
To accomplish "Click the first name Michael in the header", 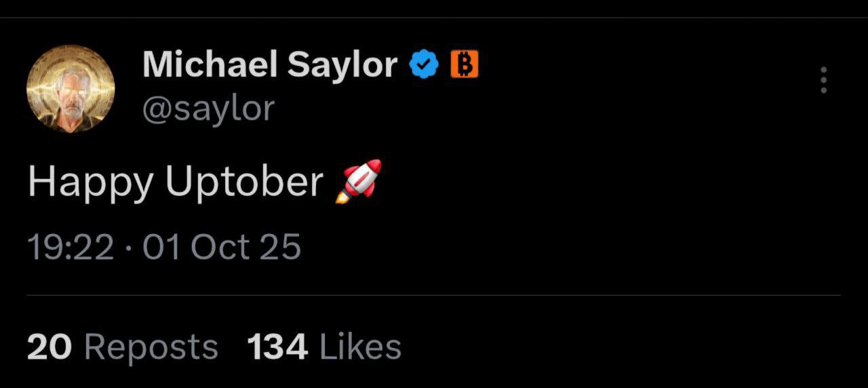I will click(210, 64).
